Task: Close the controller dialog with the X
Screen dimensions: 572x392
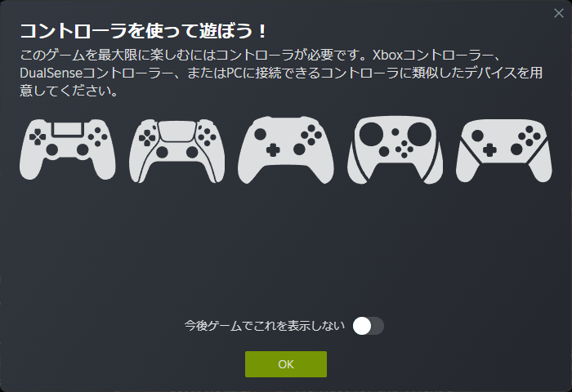Action: click(x=558, y=13)
